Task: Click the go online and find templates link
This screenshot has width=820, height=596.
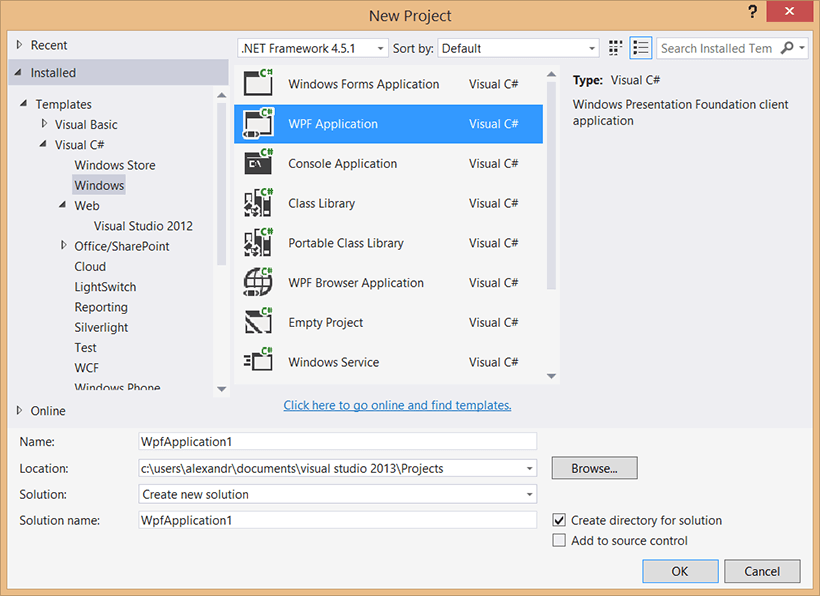Action: [x=397, y=405]
